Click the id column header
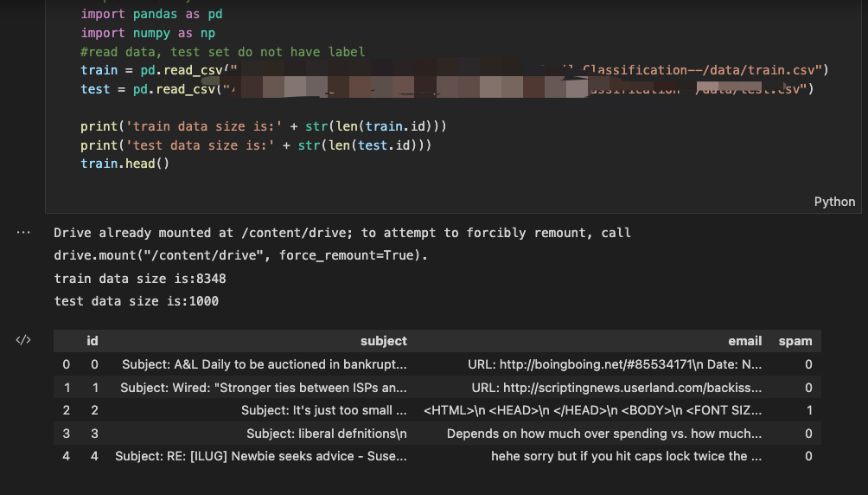Image resolution: width=868 pixels, height=495 pixels. (x=93, y=341)
